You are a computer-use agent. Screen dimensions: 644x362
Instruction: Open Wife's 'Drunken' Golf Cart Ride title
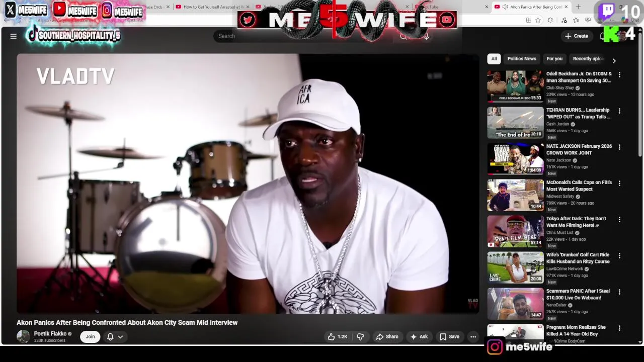tap(578, 258)
